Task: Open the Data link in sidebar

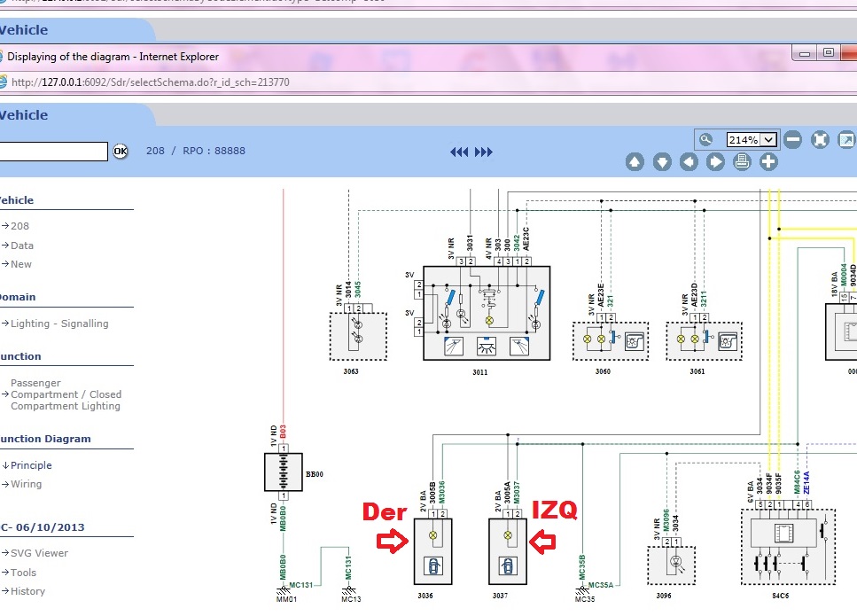Action: (22, 246)
